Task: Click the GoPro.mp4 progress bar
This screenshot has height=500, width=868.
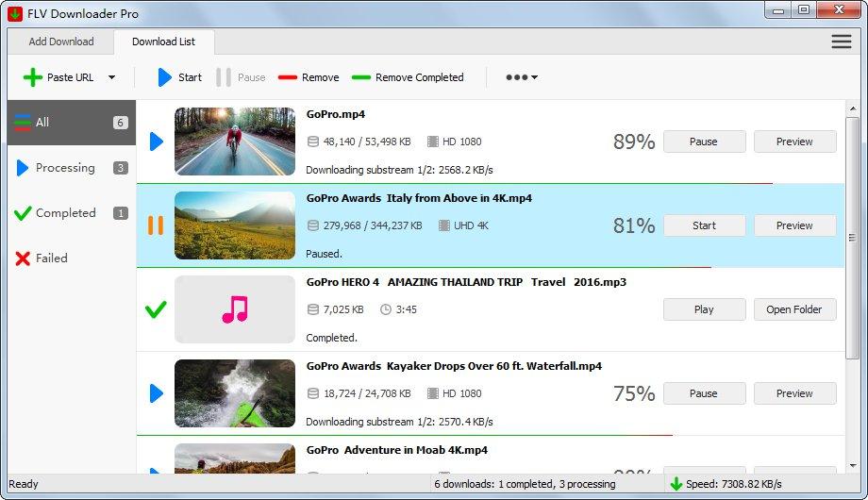Action: pos(455,183)
